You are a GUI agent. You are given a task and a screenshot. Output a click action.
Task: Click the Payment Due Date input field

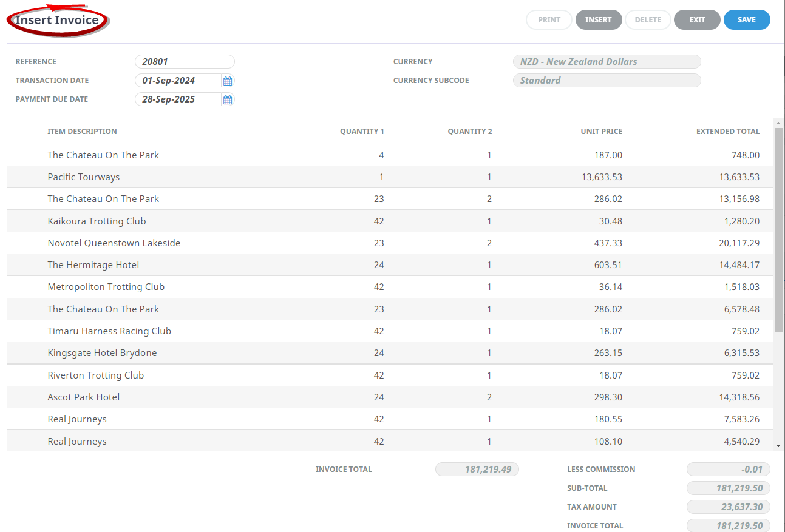177,99
